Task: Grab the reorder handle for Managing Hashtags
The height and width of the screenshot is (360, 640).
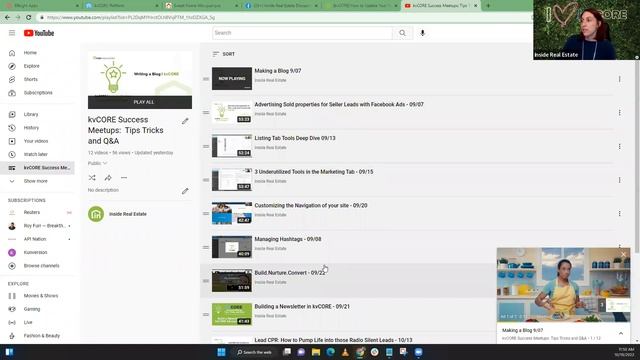Action: click(206, 247)
